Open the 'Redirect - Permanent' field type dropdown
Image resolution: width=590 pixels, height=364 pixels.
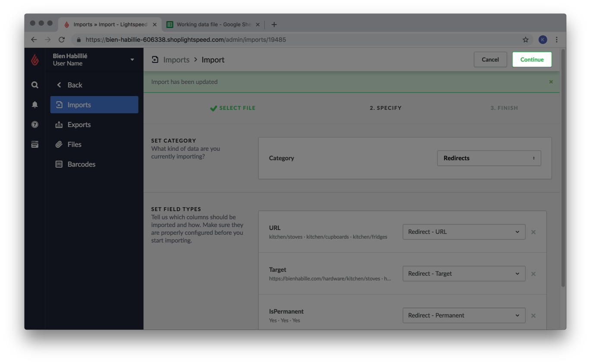click(464, 315)
